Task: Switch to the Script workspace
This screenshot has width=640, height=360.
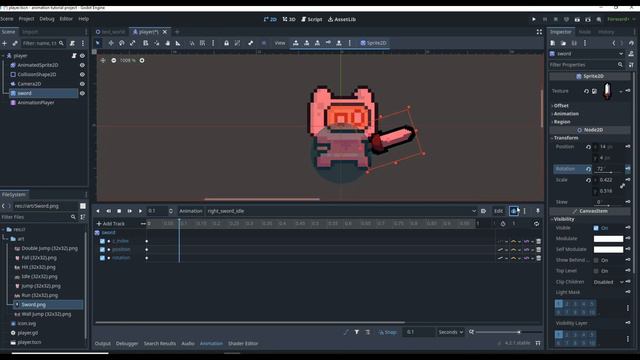Action: (x=311, y=19)
